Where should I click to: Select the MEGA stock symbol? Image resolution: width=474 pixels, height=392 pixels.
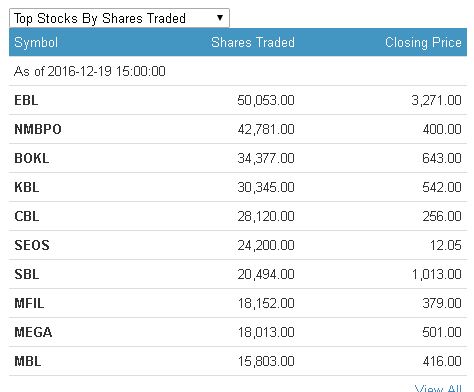click(x=33, y=332)
